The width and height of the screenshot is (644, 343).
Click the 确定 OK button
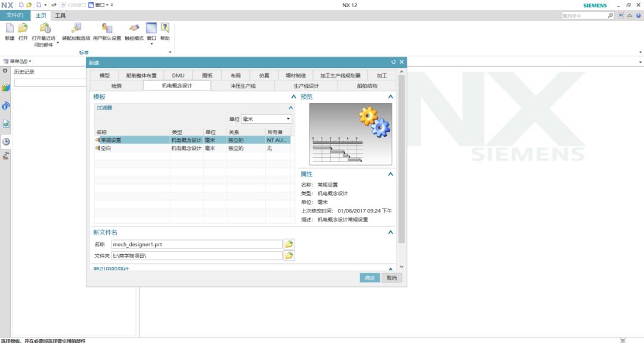tap(370, 277)
